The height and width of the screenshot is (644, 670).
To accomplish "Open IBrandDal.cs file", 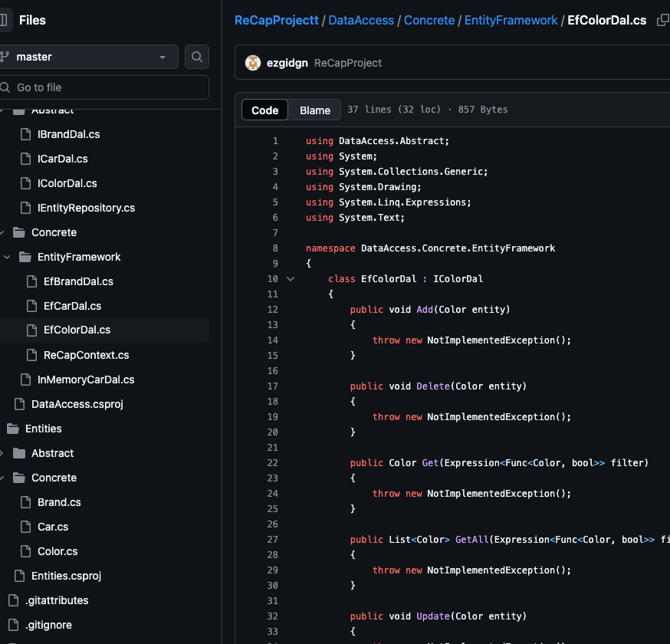I will [x=68, y=134].
